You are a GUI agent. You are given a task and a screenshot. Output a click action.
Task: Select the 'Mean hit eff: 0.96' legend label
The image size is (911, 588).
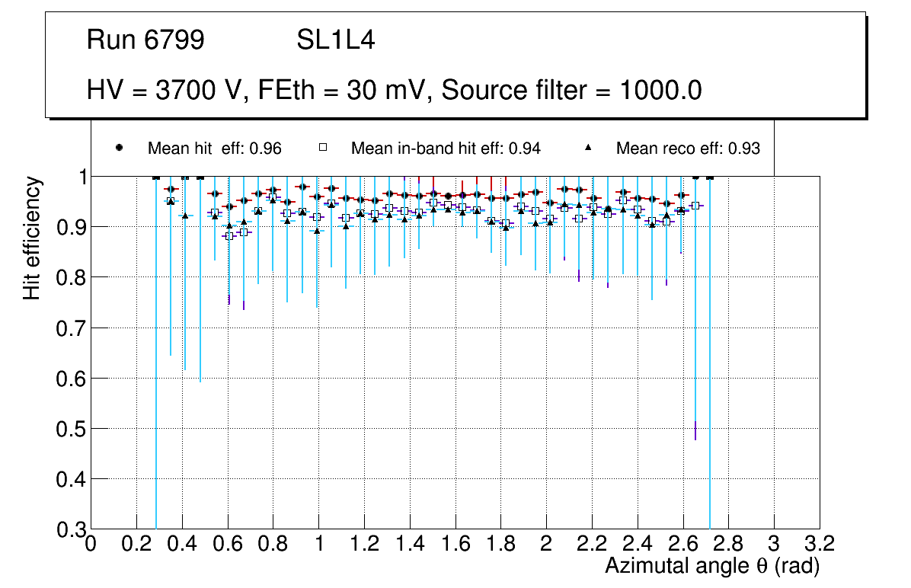215,149
